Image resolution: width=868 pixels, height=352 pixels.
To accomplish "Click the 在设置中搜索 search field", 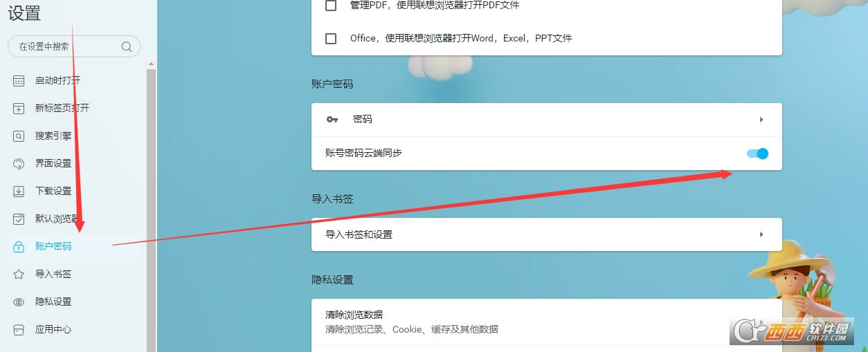I will tap(66, 47).
